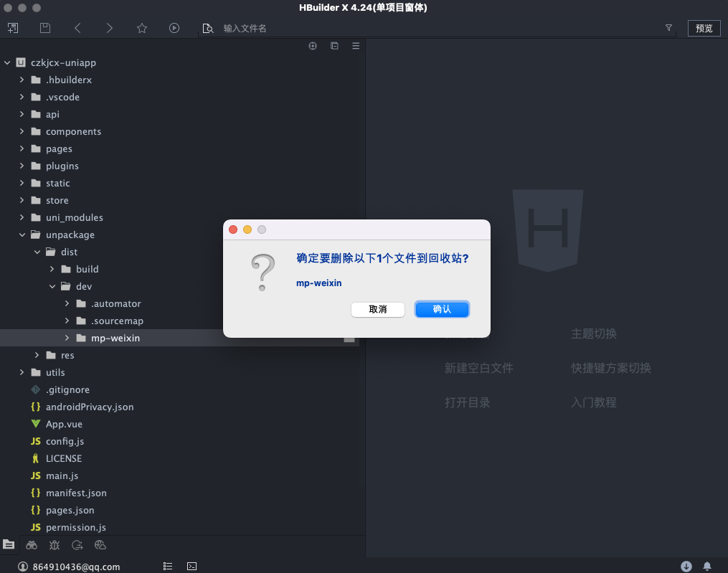Viewport: 728px width, 573px height.
Task: Click the save file toolbar icon
Action: [x=45, y=28]
